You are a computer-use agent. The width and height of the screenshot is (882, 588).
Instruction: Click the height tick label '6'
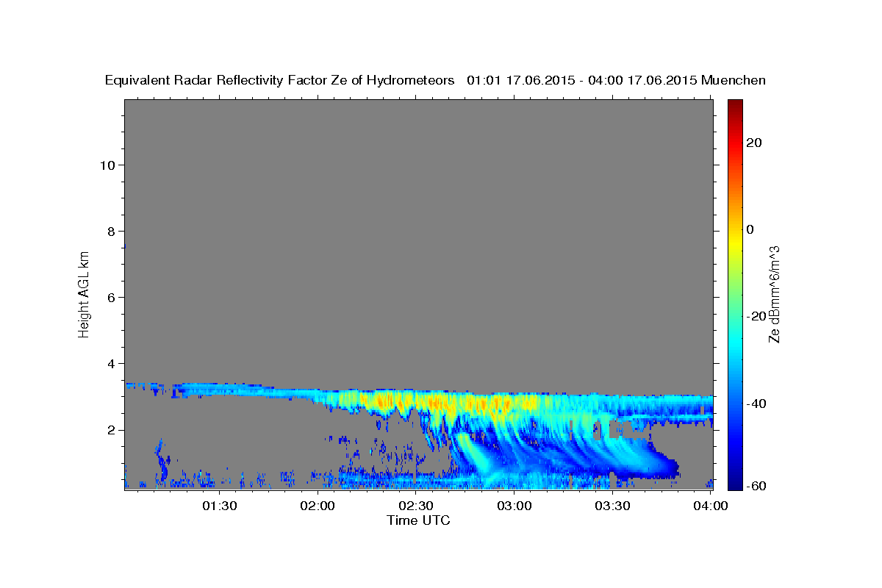tap(110, 297)
